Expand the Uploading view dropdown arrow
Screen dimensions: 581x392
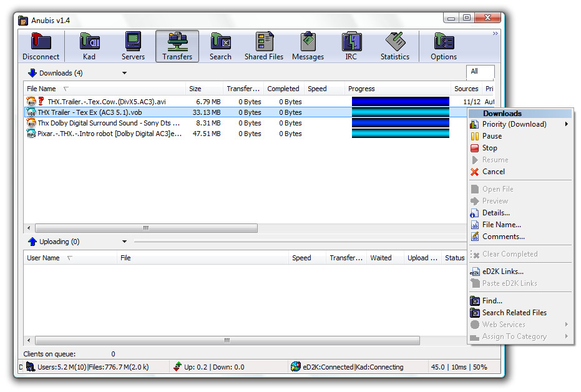[125, 242]
